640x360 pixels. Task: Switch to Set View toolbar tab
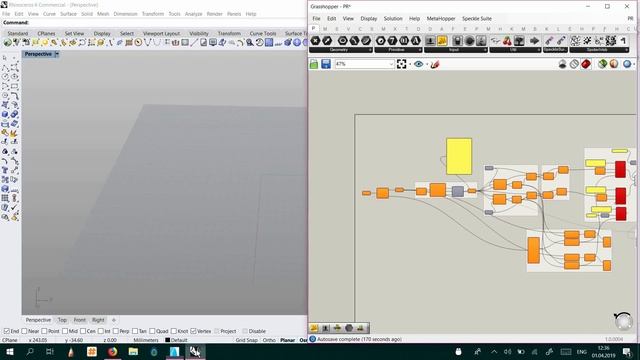coord(74,33)
